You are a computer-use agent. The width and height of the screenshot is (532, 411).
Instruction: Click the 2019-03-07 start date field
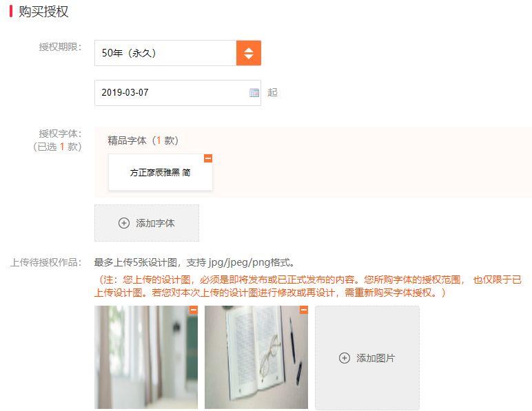coord(177,93)
